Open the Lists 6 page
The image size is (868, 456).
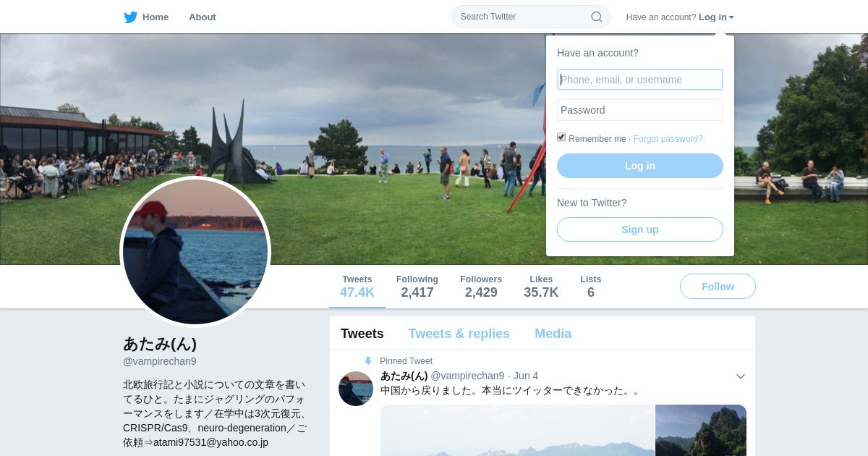[x=591, y=287]
